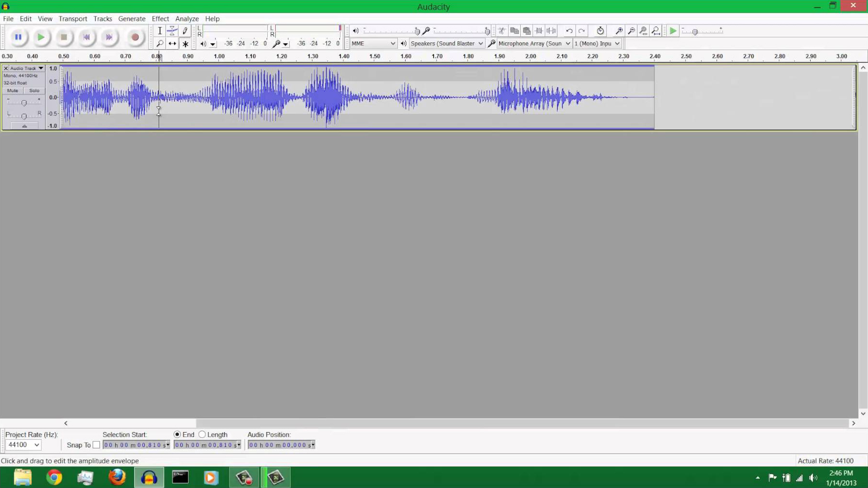Click the Zoom In icon
This screenshot has height=488, width=868.
tap(618, 30)
